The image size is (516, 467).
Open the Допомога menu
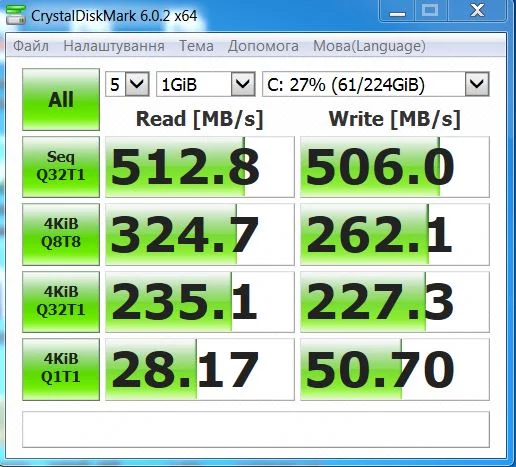263,46
